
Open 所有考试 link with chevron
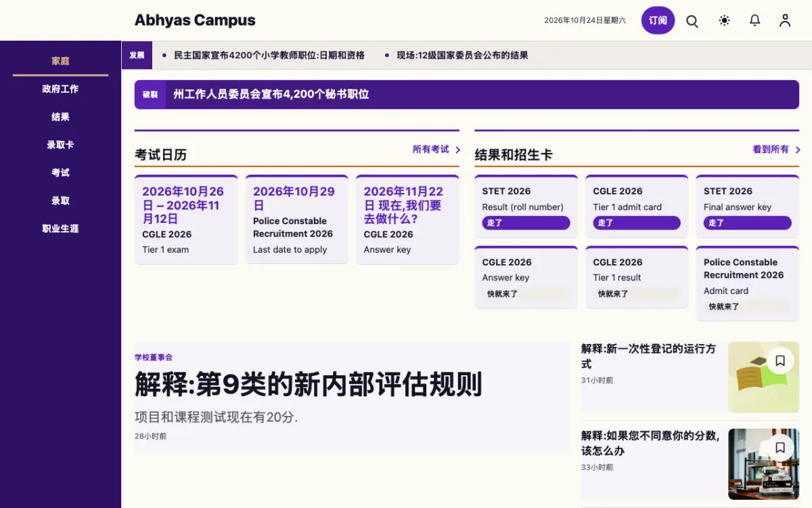click(436, 150)
